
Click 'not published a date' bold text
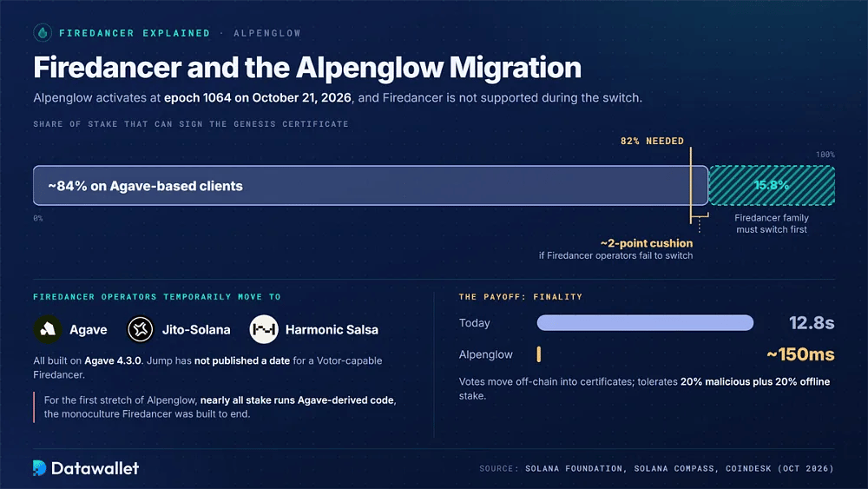tap(242, 360)
